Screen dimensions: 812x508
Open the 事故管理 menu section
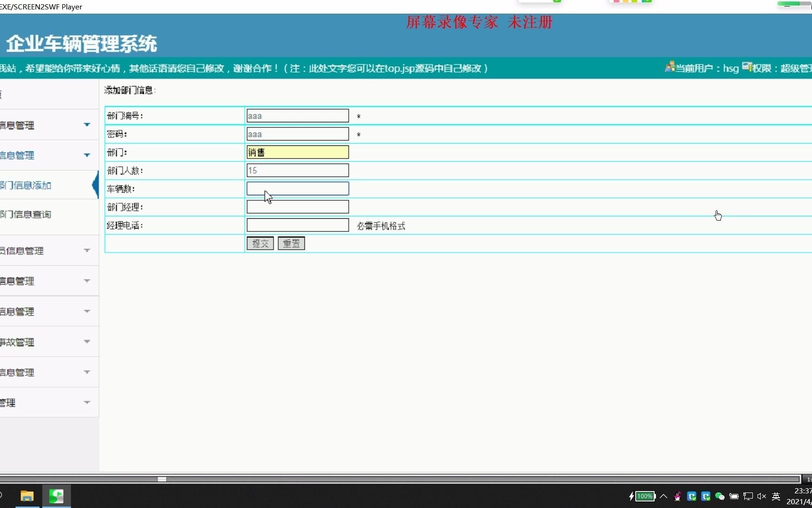point(17,342)
